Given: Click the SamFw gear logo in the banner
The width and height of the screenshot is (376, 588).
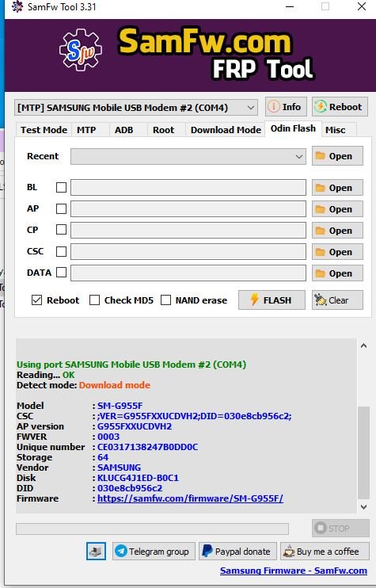Looking at the screenshot, I should click(x=81, y=50).
